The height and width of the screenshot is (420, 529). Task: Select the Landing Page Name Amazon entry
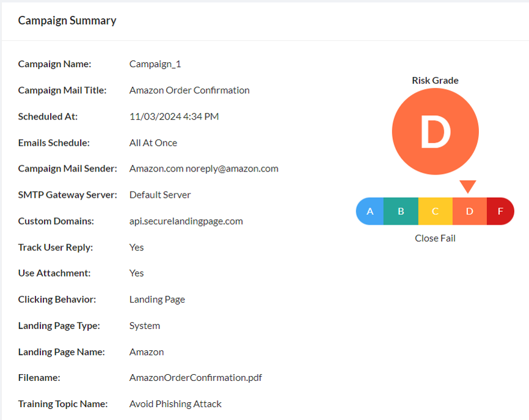click(x=146, y=352)
